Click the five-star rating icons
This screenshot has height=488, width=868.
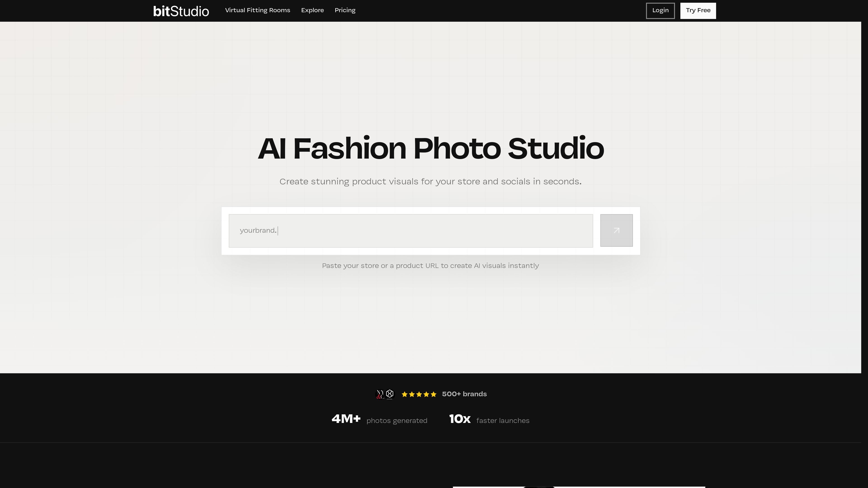419,394
